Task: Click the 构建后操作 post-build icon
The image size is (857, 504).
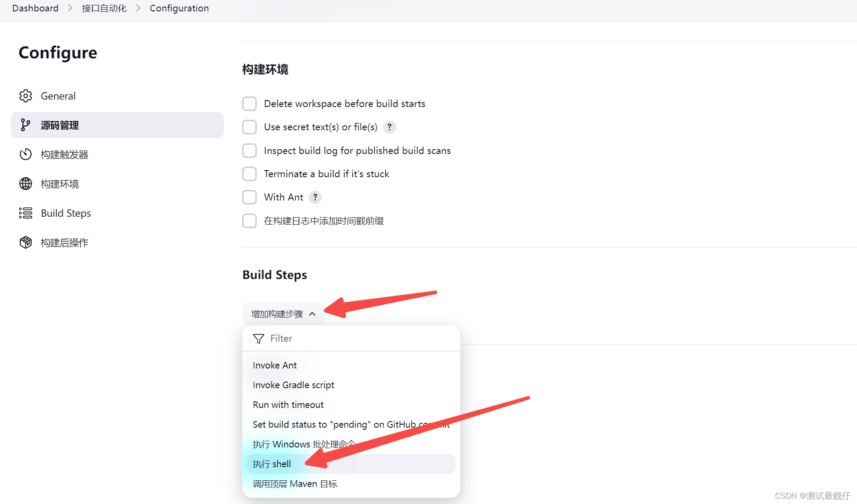Action: click(x=25, y=243)
